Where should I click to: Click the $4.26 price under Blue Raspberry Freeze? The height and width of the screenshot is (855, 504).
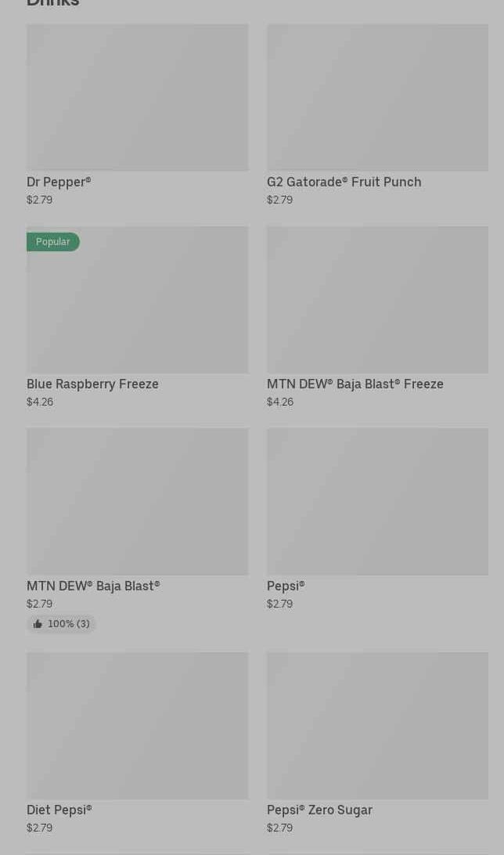[x=40, y=402]
